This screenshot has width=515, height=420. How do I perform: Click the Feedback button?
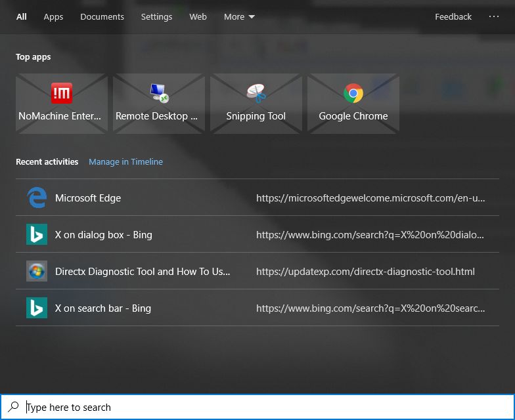coord(453,17)
